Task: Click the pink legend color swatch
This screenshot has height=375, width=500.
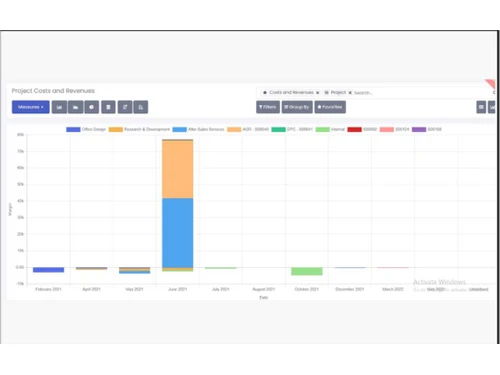Action: [387, 129]
